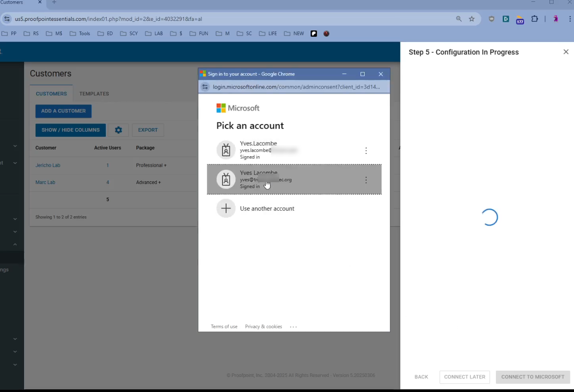Click the 'Professional +' package cell
This screenshot has height=392, width=574.
(x=151, y=165)
